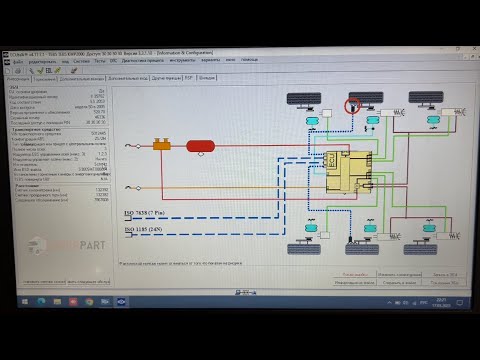Image resolution: width=480 pixels, height=360 pixels.
Task: Click the Сохранить в файле button
Action: click(x=399, y=282)
